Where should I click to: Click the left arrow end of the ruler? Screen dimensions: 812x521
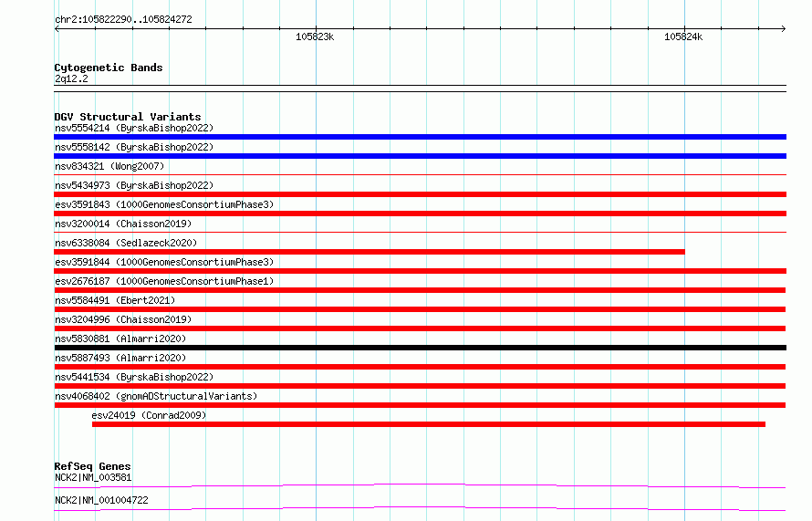(x=57, y=28)
